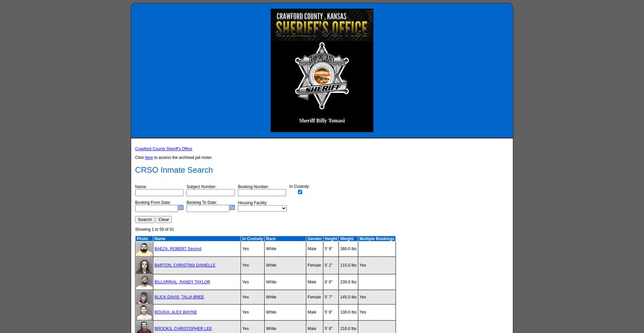
Task: Focus the Booking Number input field
Action: point(262,193)
